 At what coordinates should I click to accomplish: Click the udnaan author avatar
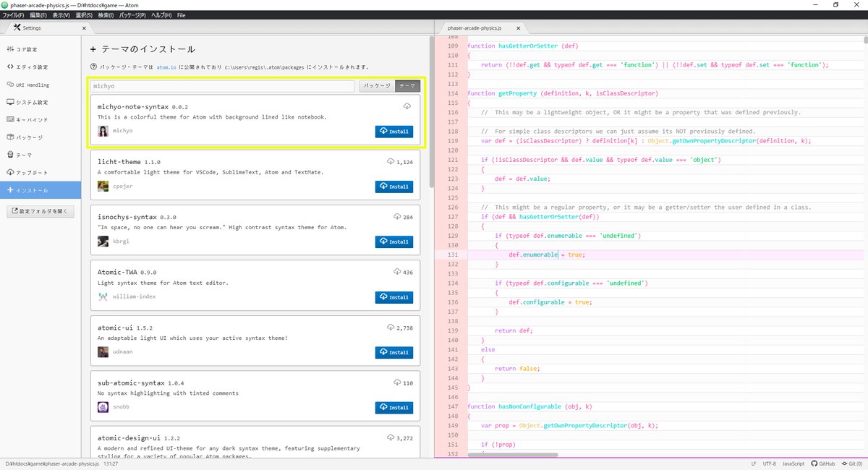click(x=103, y=351)
